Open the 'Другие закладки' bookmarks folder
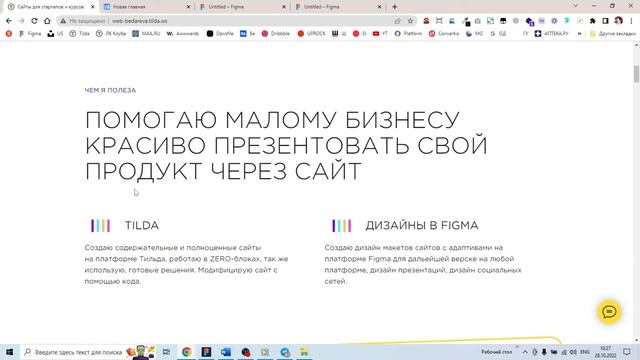The width and height of the screenshot is (640, 360). [x=613, y=34]
